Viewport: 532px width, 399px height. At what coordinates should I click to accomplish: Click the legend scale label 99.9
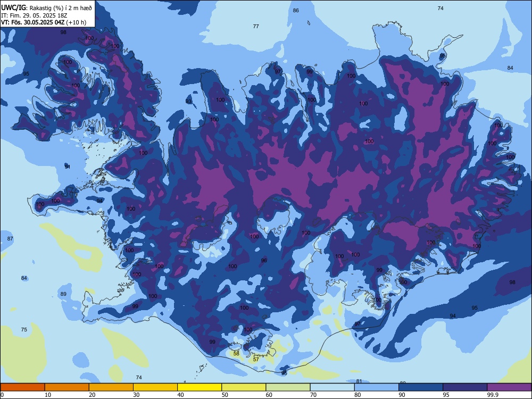(x=493, y=395)
